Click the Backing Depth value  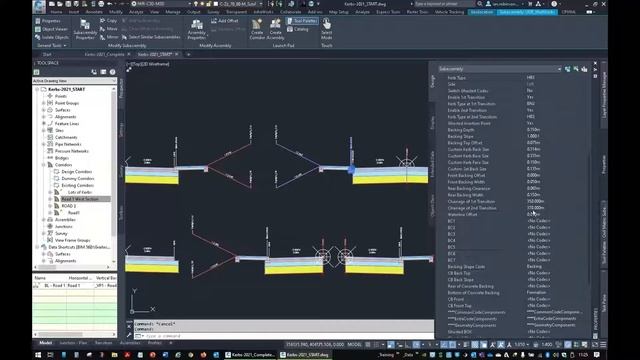coord(533,130)
